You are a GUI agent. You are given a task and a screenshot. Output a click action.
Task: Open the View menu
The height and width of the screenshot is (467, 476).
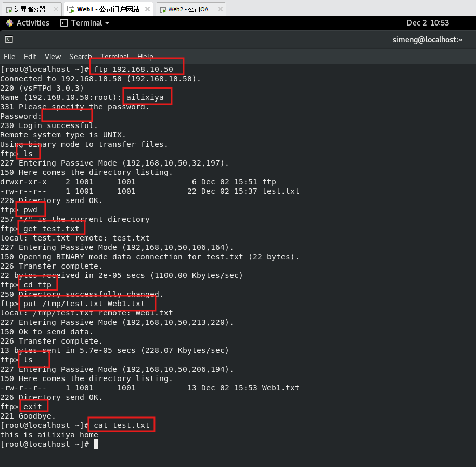(x=53, y=57)
